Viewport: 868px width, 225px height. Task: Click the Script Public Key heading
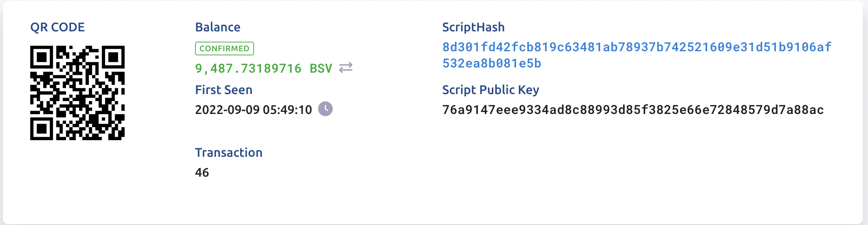pyautogui.click(x=490, y=90)
